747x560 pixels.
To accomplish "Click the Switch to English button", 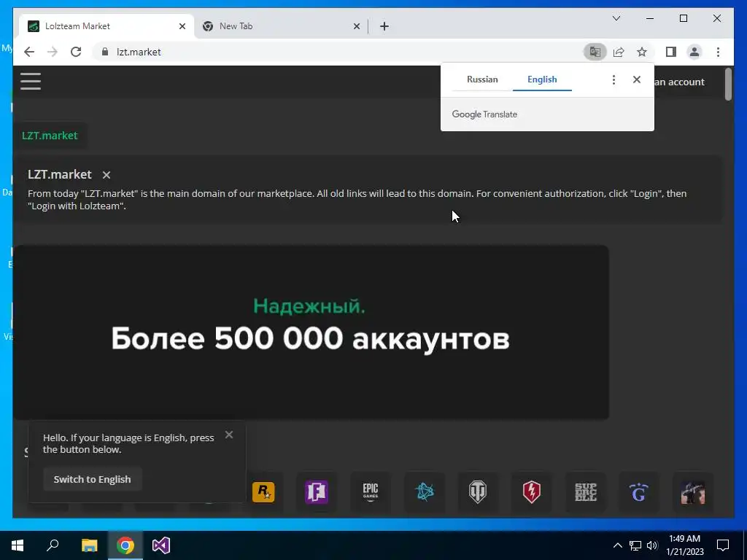I will (93, 479).
